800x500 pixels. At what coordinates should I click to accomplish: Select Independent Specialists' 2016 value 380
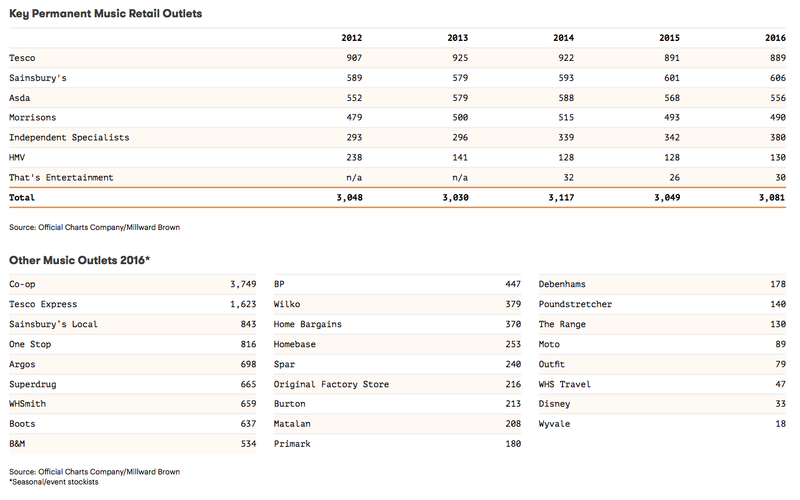click(x=778, y=138)
